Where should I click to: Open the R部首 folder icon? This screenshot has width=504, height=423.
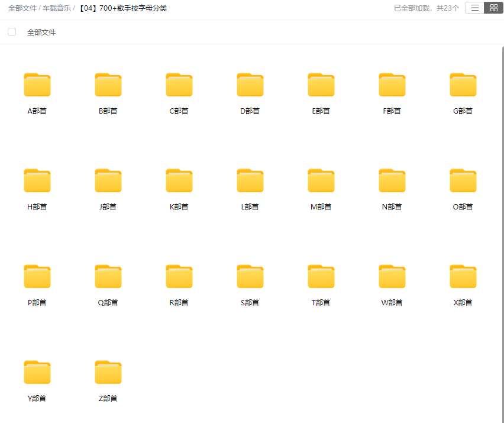click(179, 276)
